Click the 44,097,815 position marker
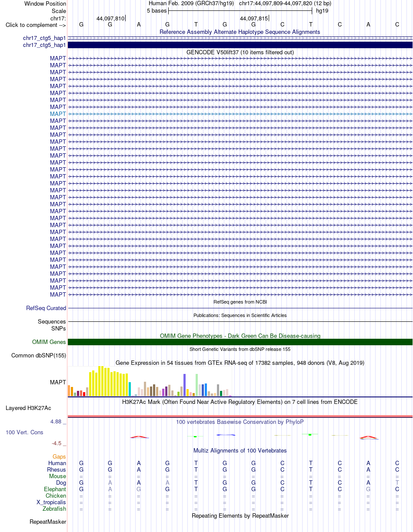The width and height of the screenshot is (413, 532). [x=254, y=18]
